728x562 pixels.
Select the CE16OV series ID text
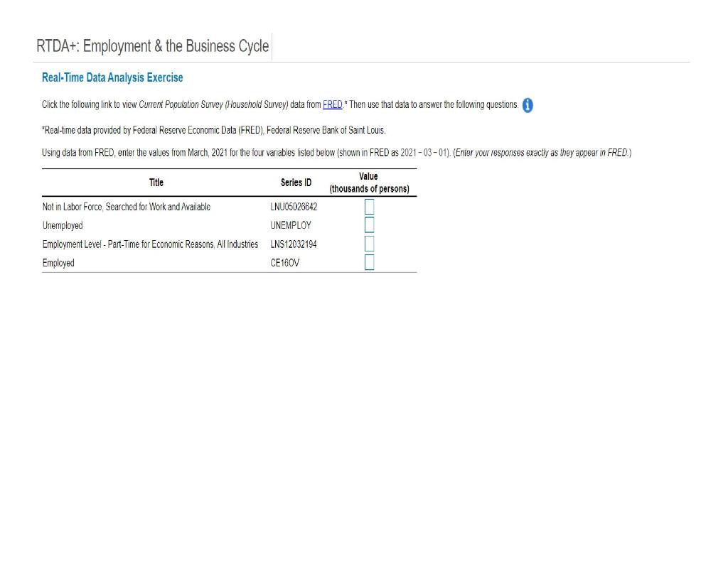click(x=286, y=262)
